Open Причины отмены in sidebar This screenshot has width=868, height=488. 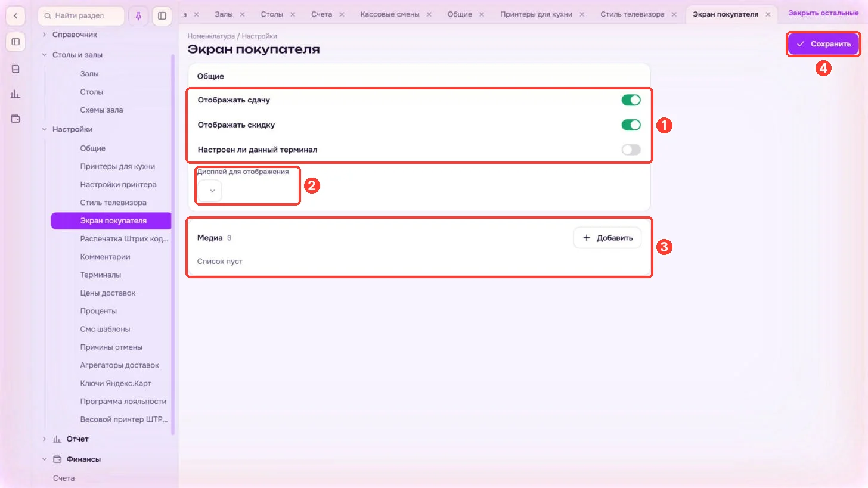tap(111, 347)
